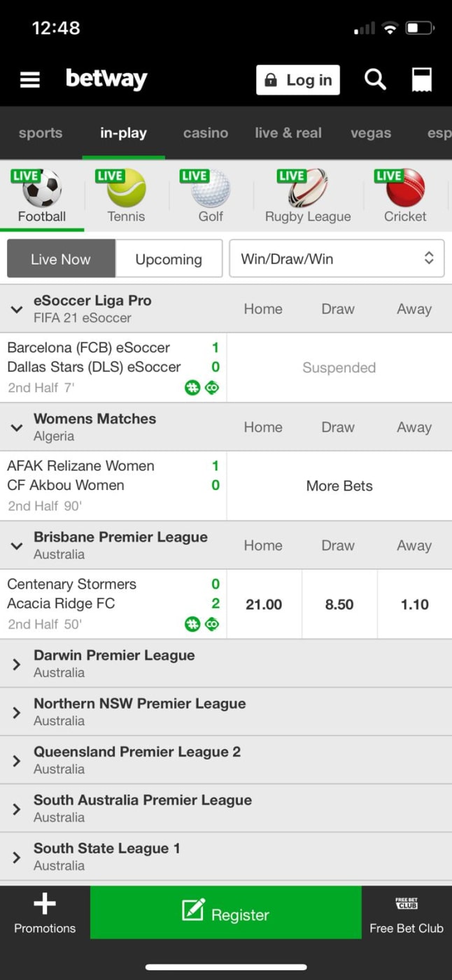The height and width of the screenshot is (980, 452).
Task: Select the 1.10 away odds for Acacia Ridge
Action: (x=415, y=604)
